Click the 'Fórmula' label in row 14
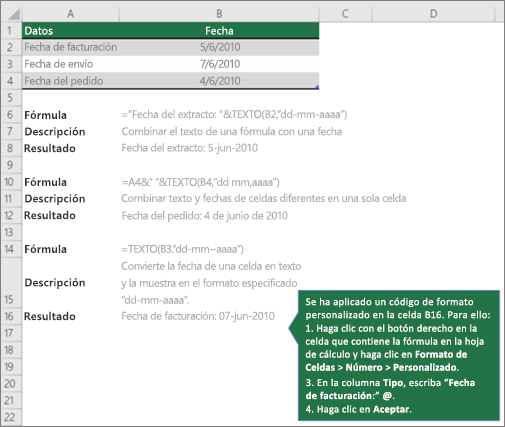The width and height of the screenshot is (505, 427). point(45,249)
